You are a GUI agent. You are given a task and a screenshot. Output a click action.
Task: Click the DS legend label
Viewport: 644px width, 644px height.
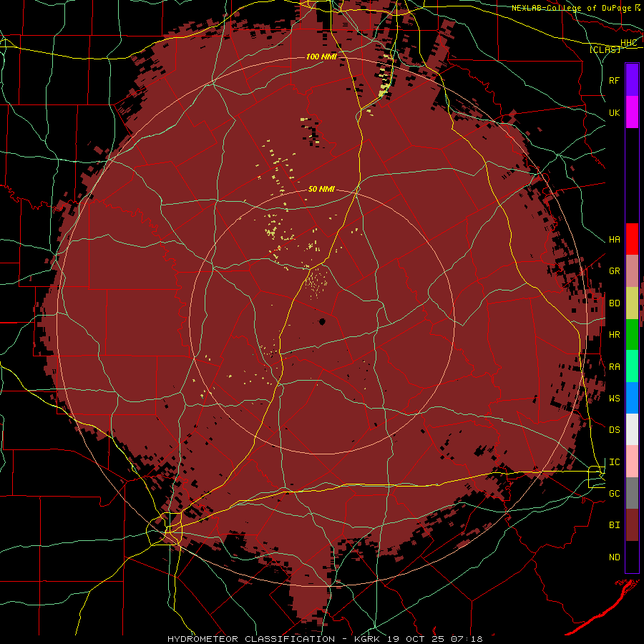coord(614,430)
